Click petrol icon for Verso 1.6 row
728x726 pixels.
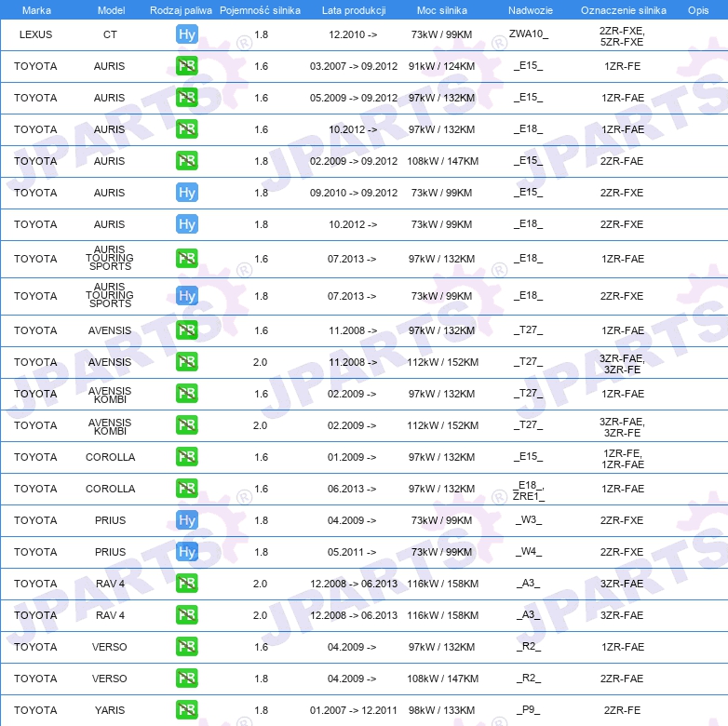187,647
